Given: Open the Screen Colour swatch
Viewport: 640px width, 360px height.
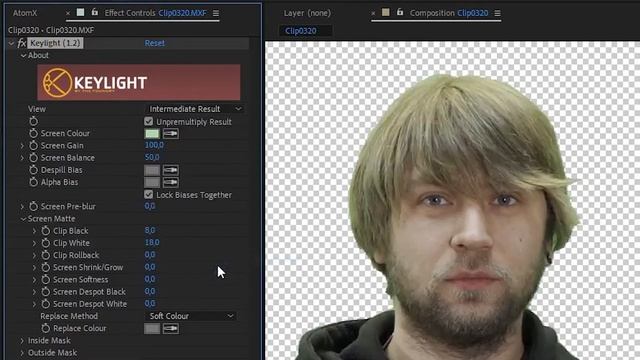Looking at the screenshot, I should click(152, 133).
